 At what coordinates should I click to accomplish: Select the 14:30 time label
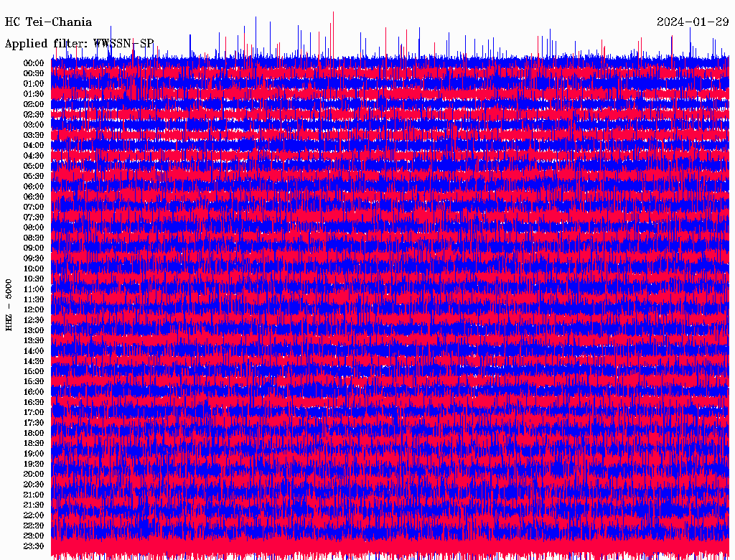point(34,361)
